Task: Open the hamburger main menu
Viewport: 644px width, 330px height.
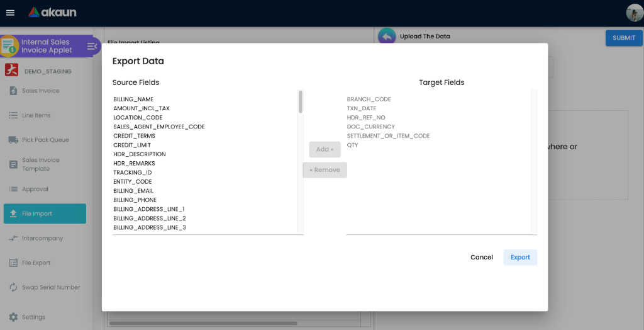Action: (10, 13)
